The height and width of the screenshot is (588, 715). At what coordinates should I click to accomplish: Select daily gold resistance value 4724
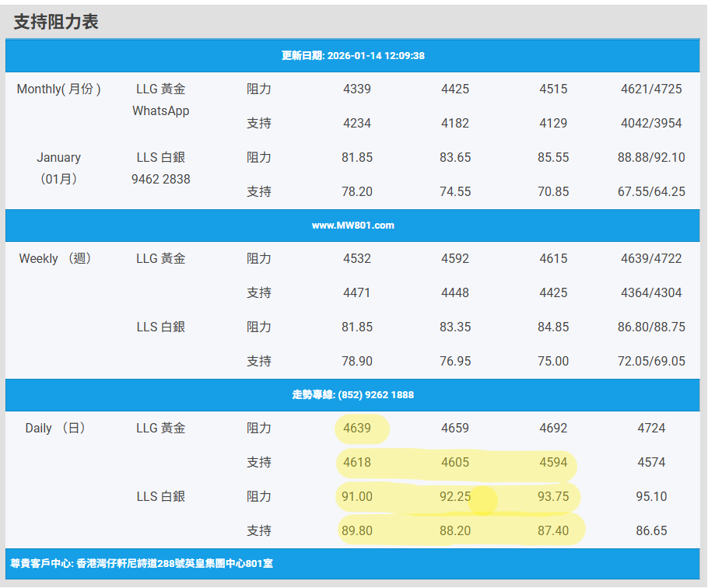pyautogui.click(x=651, y=428)
